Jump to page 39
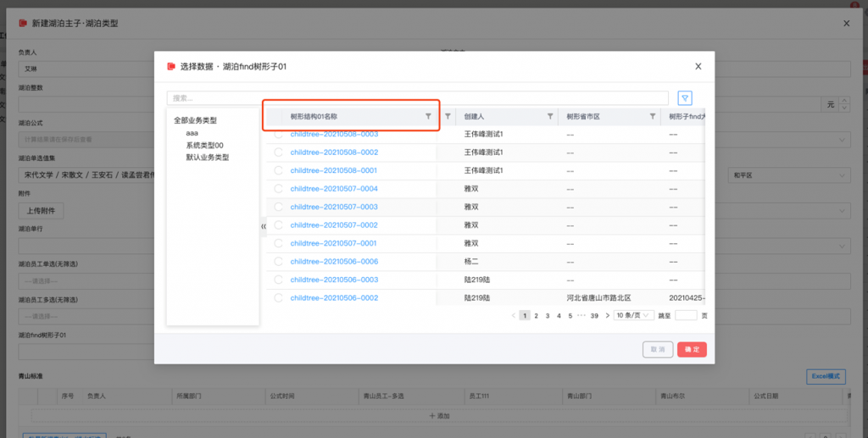The width and height of the screenshot is (868, 438). [x=594, y=315]
